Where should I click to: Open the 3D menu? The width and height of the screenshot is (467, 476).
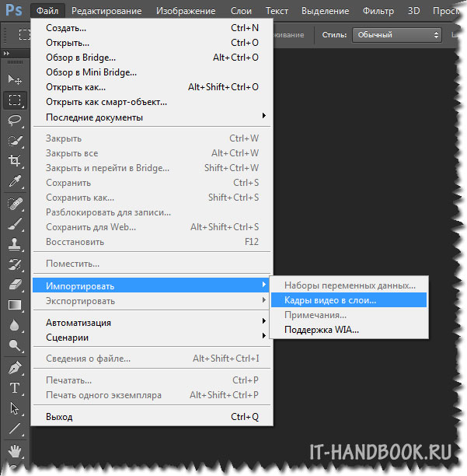pos(414,11)
